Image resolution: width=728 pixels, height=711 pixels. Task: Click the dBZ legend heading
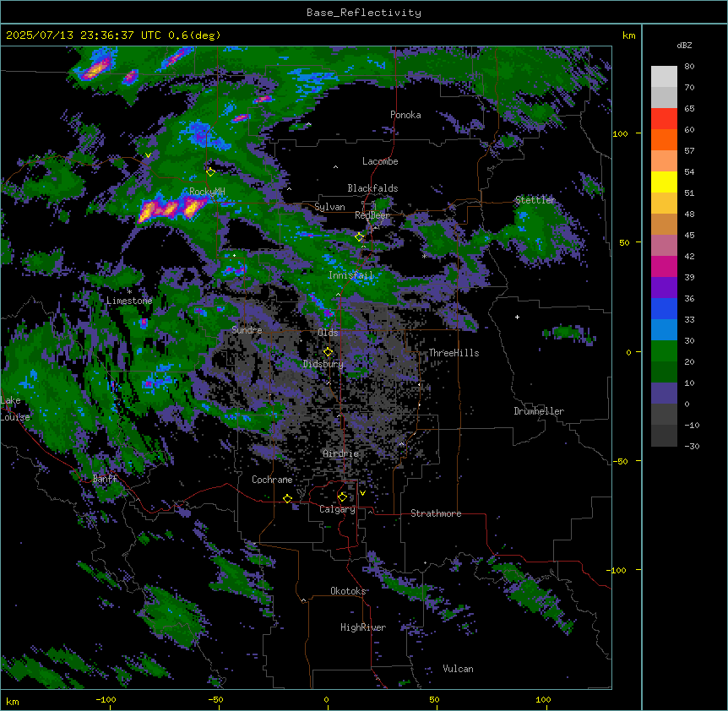pyautogui.click(x=684, y=46)
